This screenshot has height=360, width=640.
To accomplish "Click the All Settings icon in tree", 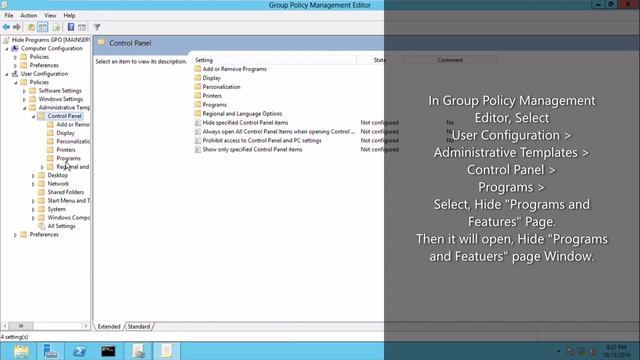I will (x=42, y=226).
